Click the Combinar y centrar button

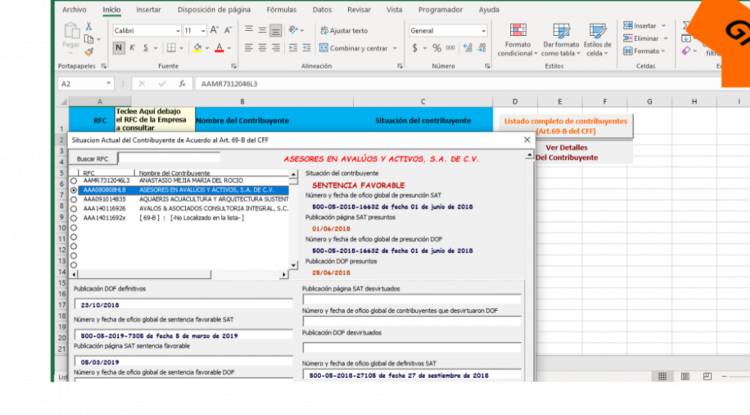tap(358, 48)
